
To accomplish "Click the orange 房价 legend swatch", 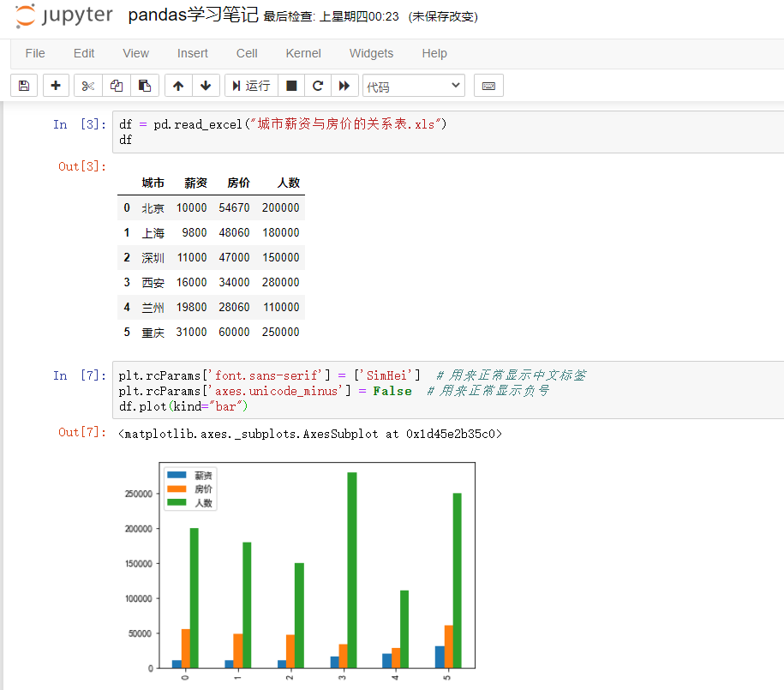I will (x=177, y=489).
